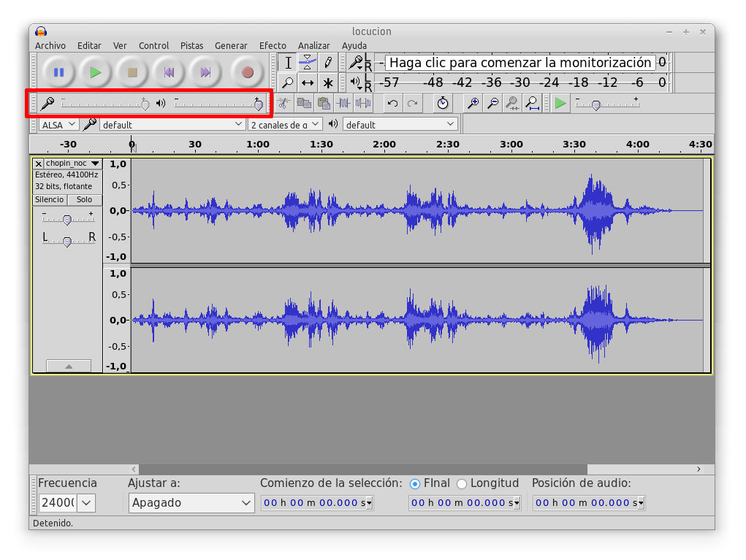Select the Selection (I-beam) tool

click(288, 62)
